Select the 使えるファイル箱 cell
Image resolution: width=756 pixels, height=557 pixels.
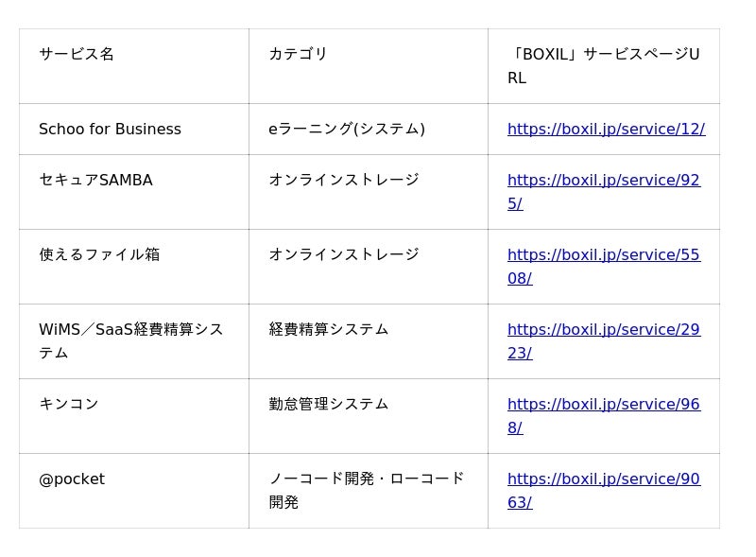click(x=99, y=255)
